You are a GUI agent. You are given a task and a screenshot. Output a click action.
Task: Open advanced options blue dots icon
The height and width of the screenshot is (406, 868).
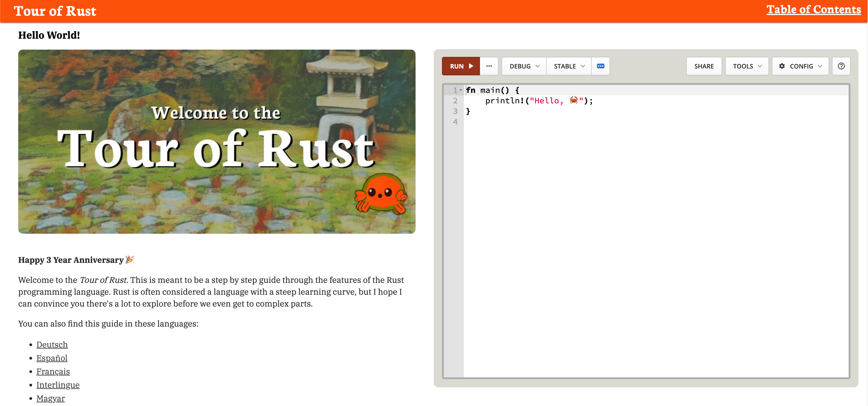[x=600, y=66]
